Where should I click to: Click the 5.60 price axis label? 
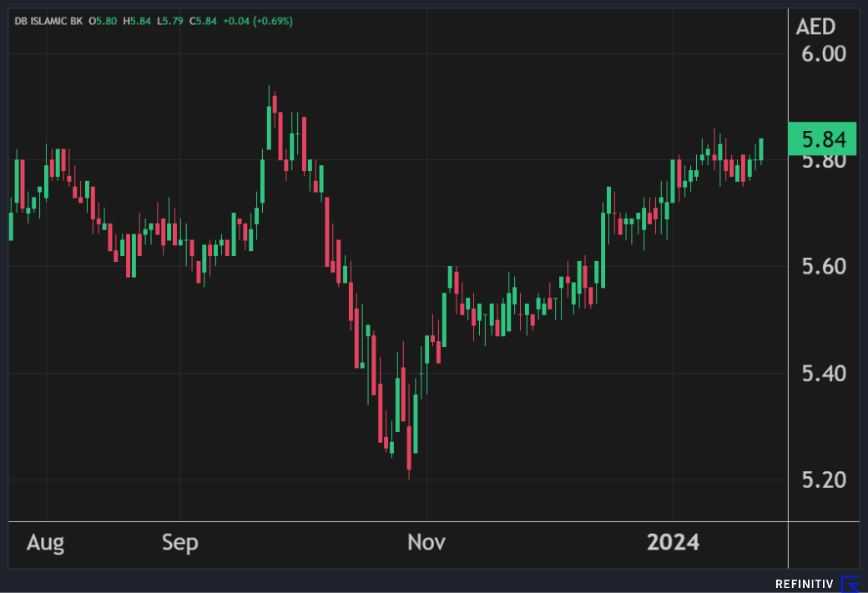[x=823, y=267]
